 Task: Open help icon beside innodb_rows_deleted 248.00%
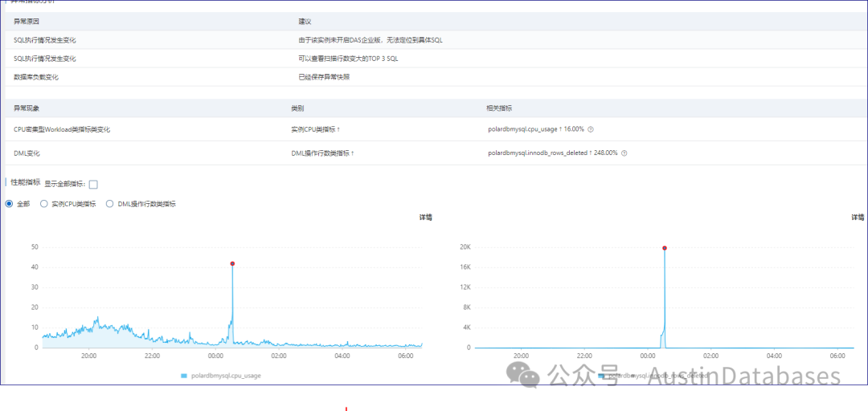click(x=624, y=153)
